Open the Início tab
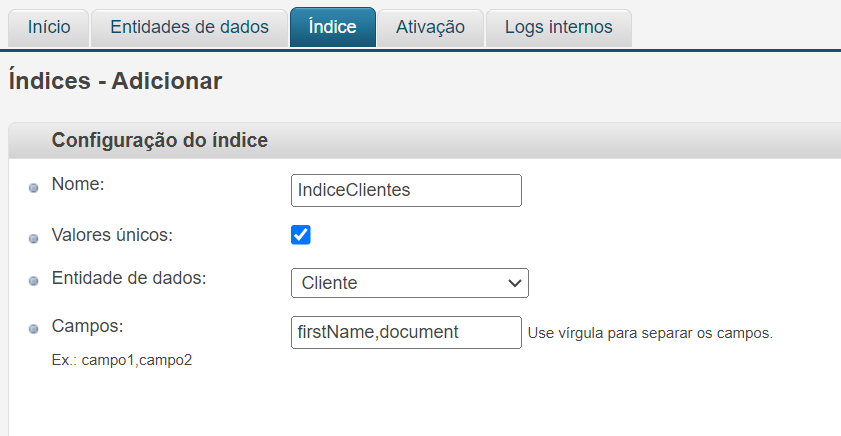The image size is (841, 436). coord(48,27)
